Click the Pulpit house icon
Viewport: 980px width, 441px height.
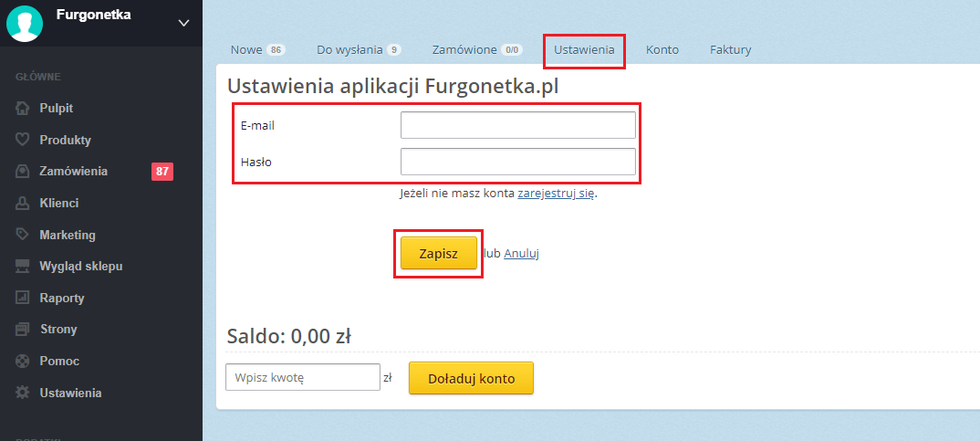(x=23, y=109)
